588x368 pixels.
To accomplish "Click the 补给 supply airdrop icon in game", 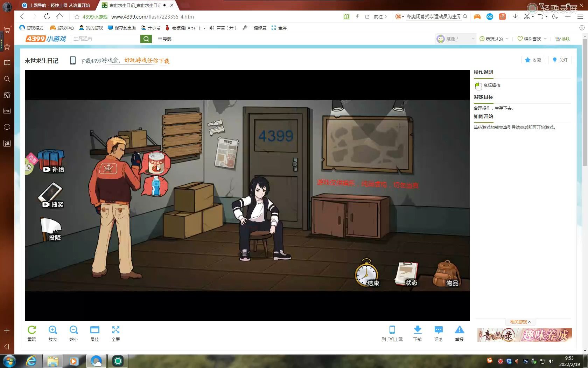I will 51,162.
